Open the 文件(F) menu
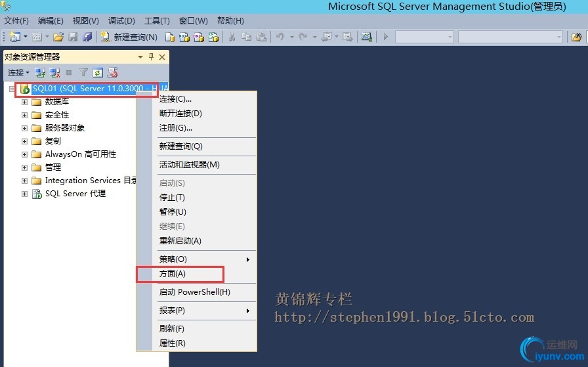 tap(16, 20)
